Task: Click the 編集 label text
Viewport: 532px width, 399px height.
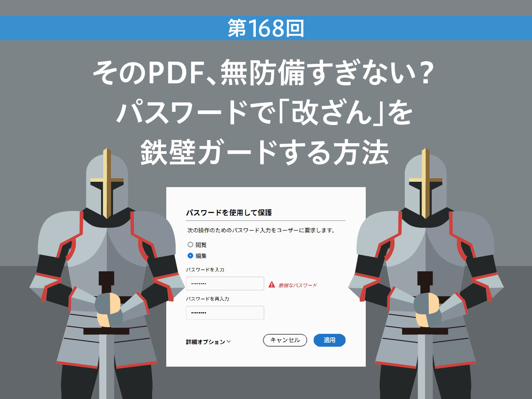Action: [201, 256]
